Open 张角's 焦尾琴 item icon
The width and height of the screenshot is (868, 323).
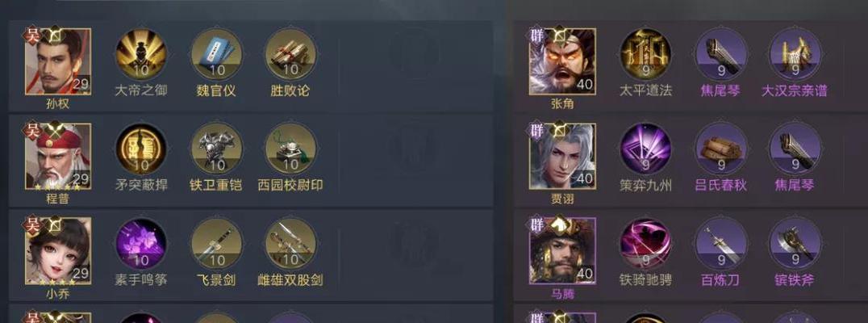[x=720, y=54]
